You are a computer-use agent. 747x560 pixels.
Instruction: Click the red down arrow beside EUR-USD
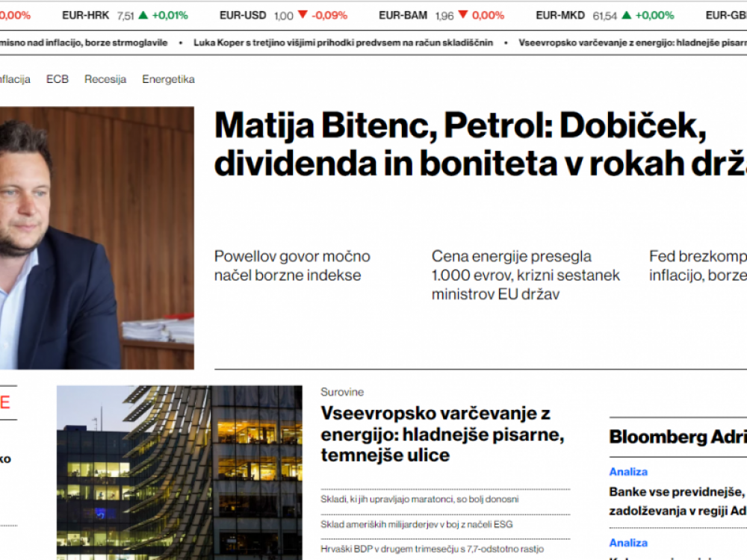click(302, 15)
